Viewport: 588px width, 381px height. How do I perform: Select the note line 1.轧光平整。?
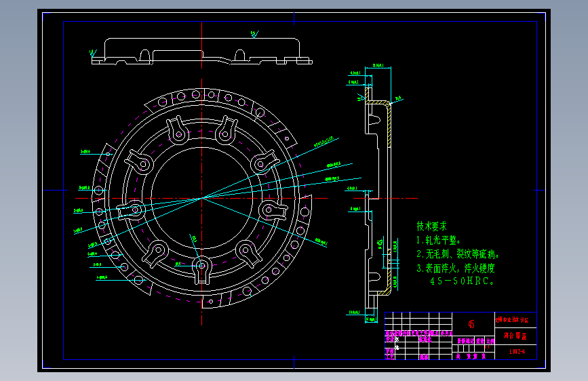coord(438,240)
